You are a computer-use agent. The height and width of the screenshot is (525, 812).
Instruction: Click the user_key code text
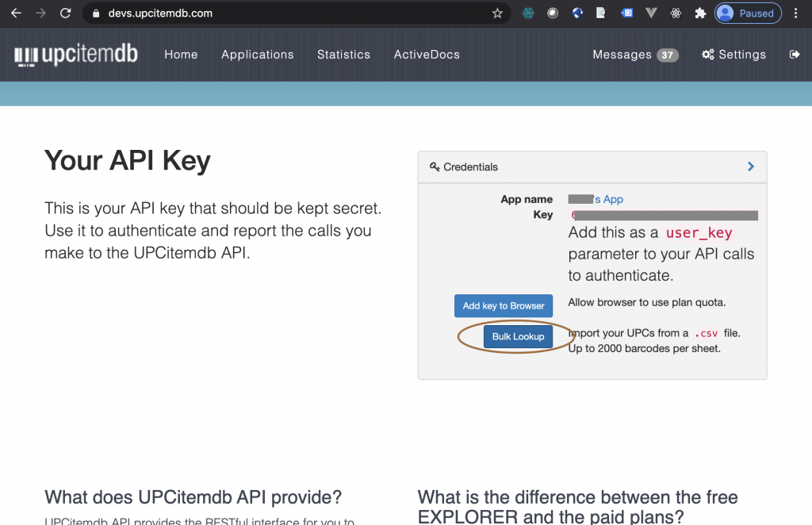point(699,233)
